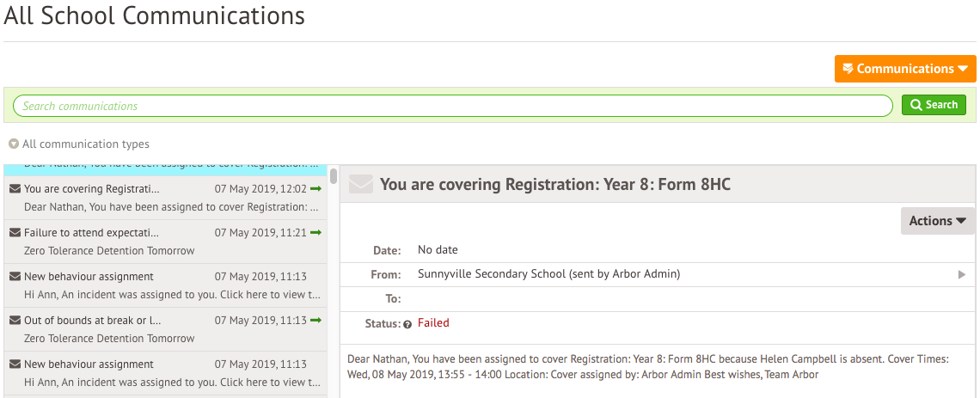Open the orange Communications dropdown
The width and height of the screenshot is (980, 398).
click(x=905, y=69)
